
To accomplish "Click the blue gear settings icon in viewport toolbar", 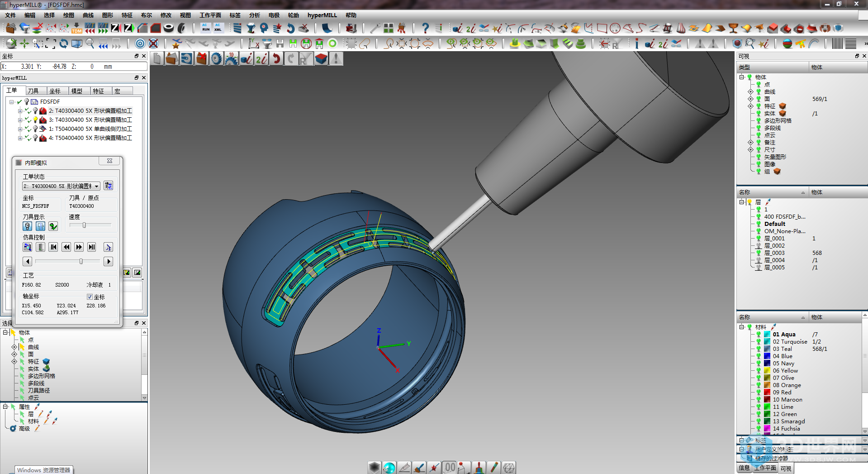I will tap(217, 58).
